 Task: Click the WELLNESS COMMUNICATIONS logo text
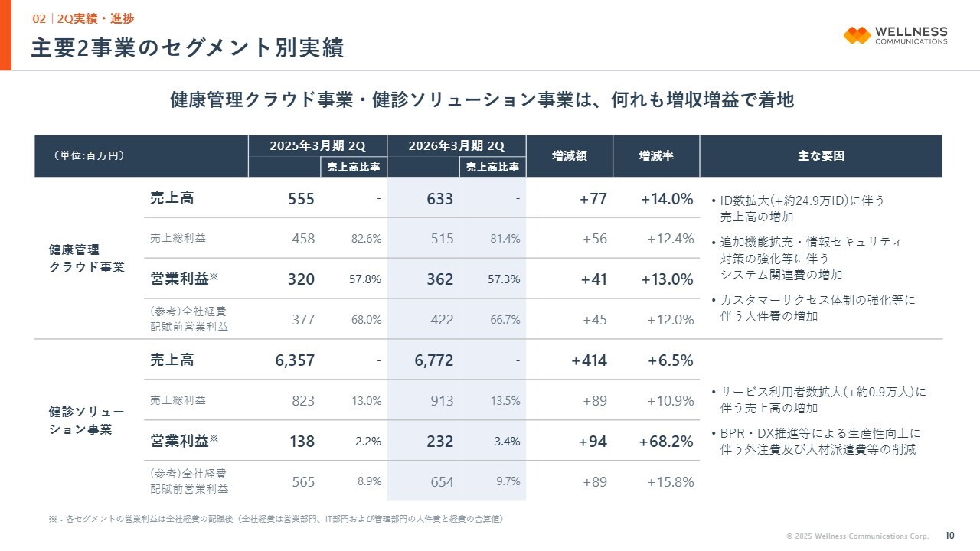click(910, 35)
